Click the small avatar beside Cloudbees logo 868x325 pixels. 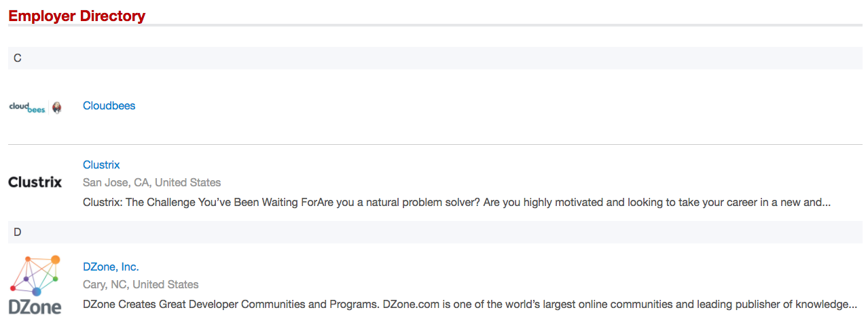pyautogui.click(x=57, y=107)
